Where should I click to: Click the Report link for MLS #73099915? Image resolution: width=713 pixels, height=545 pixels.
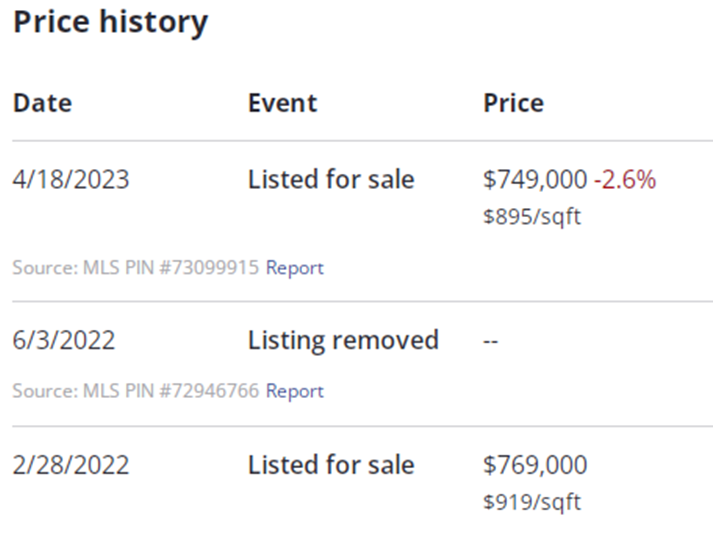point(295,268)
